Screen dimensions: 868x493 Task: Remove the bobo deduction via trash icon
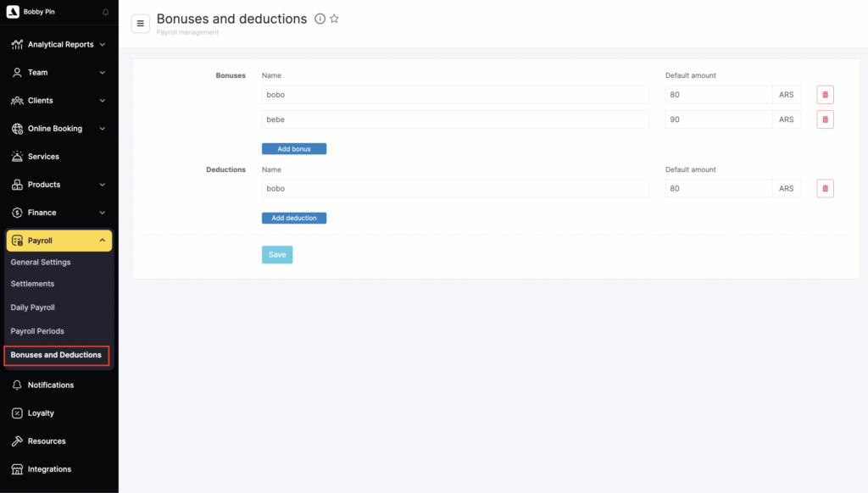[825, 188]
